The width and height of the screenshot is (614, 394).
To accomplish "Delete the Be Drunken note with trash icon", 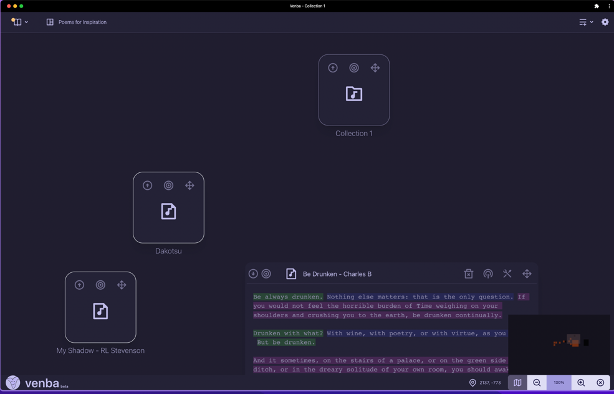I will click(468, 274).
